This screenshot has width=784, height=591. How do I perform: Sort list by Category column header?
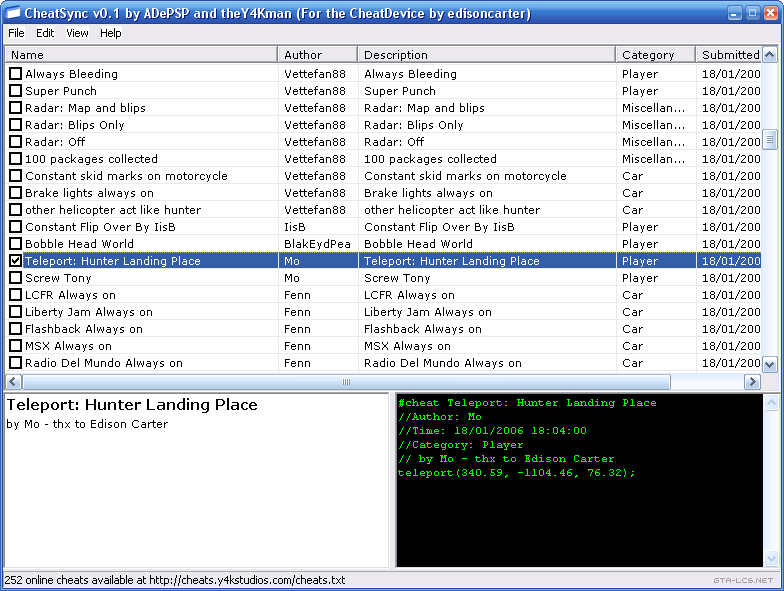pyautogui.click(x=656, y=55)
